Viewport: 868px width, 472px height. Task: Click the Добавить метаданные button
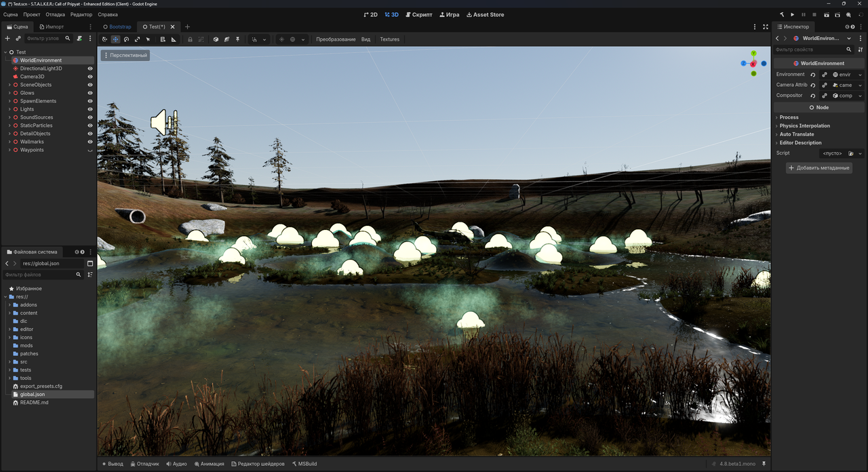click(819, 168)
